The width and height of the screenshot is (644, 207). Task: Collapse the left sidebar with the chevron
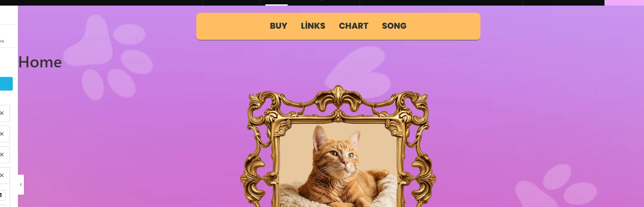tap(21, 185)
